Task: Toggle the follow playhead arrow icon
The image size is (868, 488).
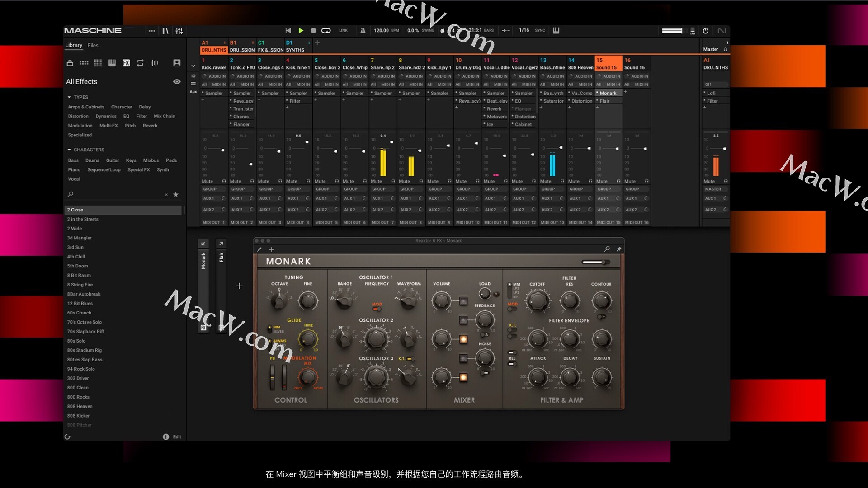Action: (x=506, y=30)
